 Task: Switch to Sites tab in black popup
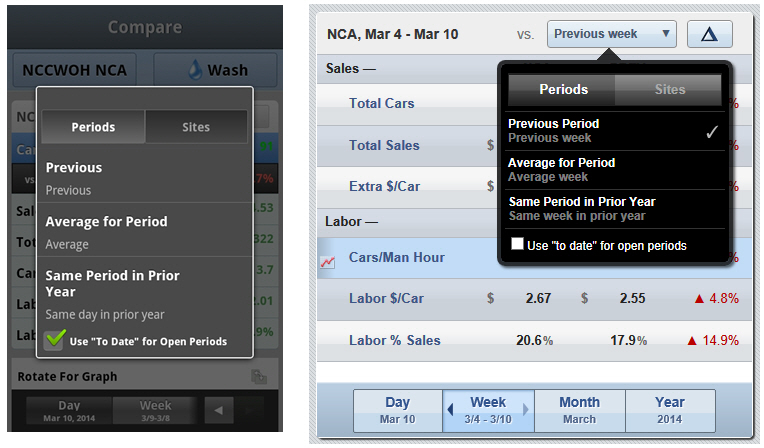669,89
